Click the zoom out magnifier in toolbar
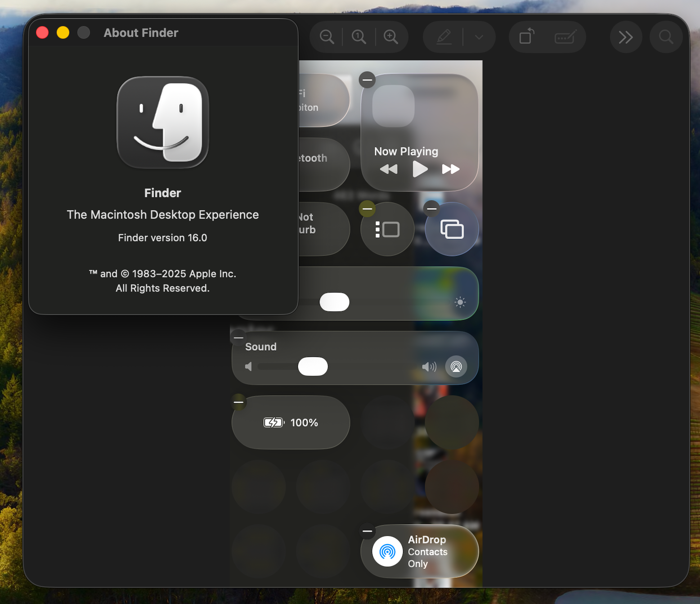This screenshot has width=700, height=604. [x=327, y=37]
